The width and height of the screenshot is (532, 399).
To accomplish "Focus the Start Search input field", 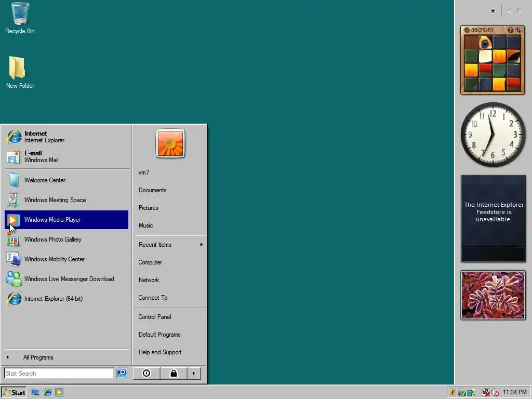I will pyautogui.click(x=59, y=373).
